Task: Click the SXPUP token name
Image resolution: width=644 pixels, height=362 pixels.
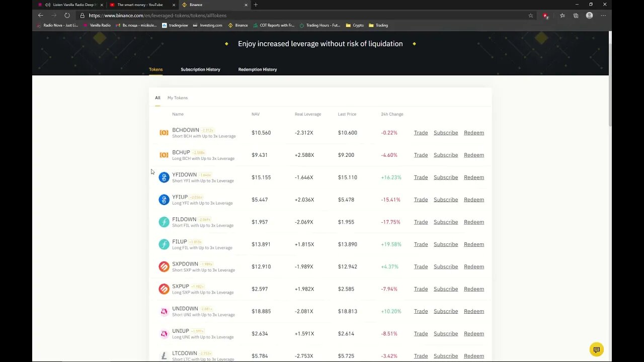Action: [x=181, y=286]
